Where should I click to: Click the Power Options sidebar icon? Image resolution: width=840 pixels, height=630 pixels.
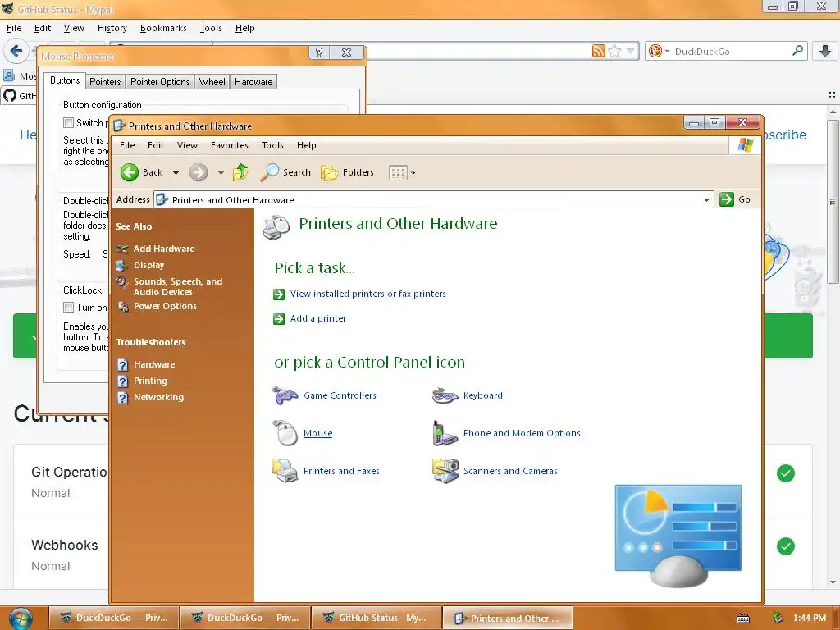pos(123,307)
